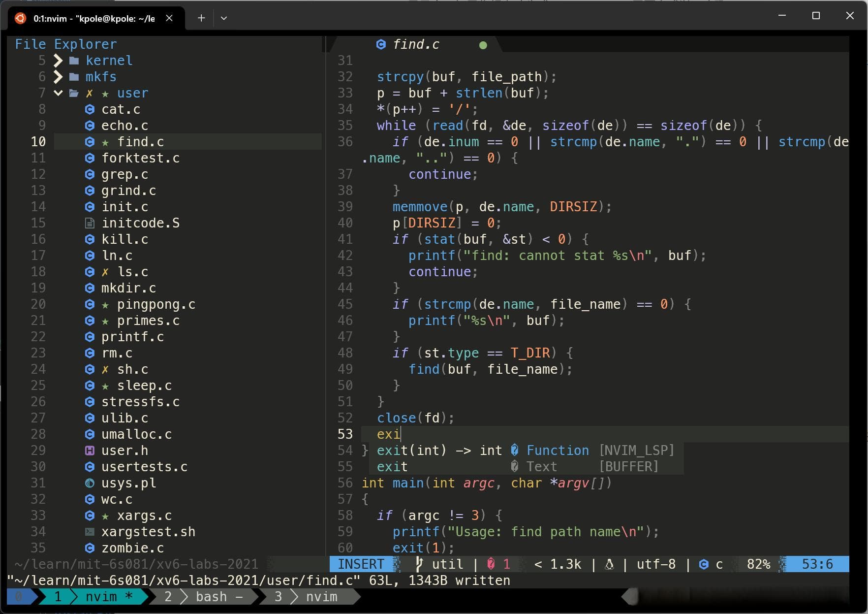The height and width of the screenshot is (614, 868).
Task: Open usertests.c in file explorer
Action: click(x=144, y=467)
